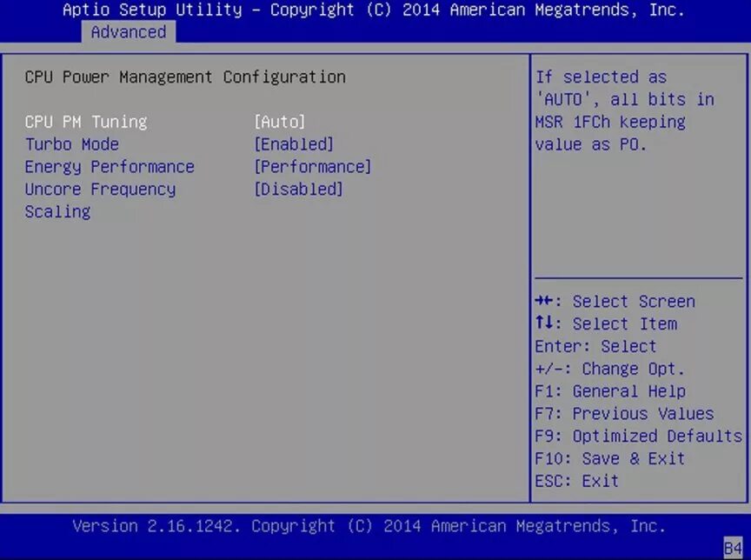The image size is (751, 560).
Task: Click the +/-: Change Opt. hint
Action: [610, 369]
